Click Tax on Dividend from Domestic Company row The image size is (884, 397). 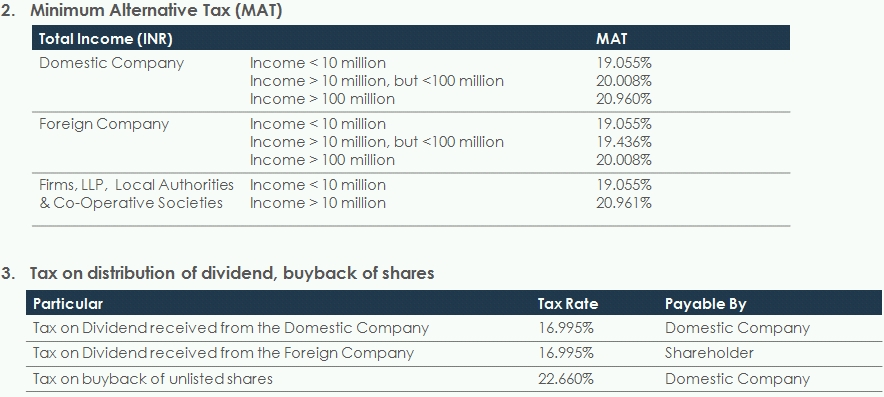tap(454, 328)
